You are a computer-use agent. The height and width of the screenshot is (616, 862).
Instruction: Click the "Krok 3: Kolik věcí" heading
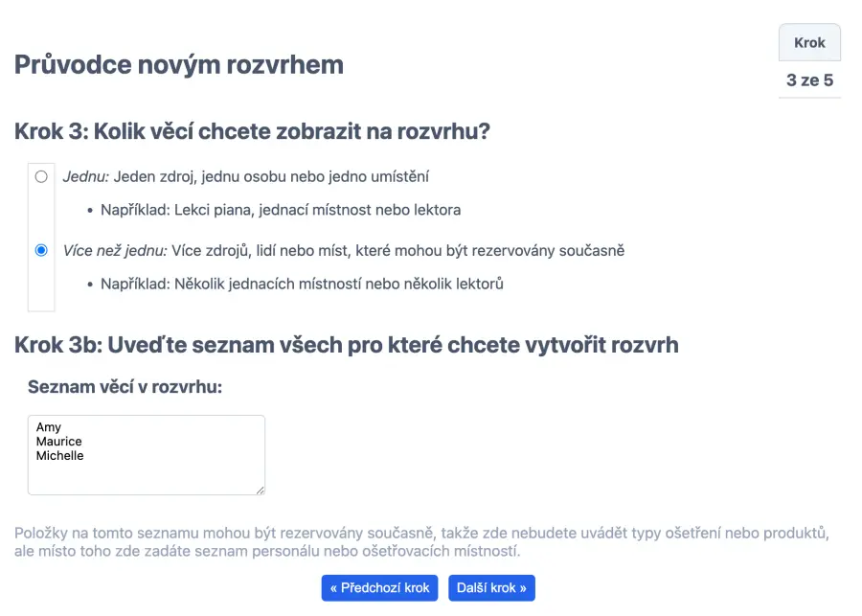pyautogui.click(x=252, y=131)
